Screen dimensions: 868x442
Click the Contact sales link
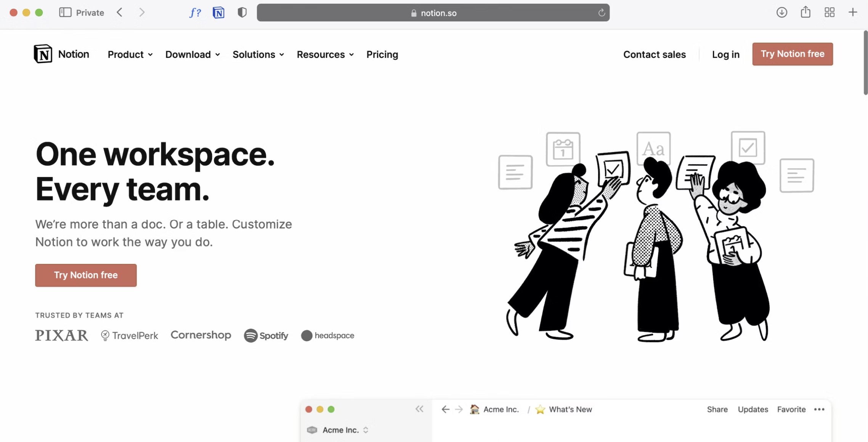654,54
